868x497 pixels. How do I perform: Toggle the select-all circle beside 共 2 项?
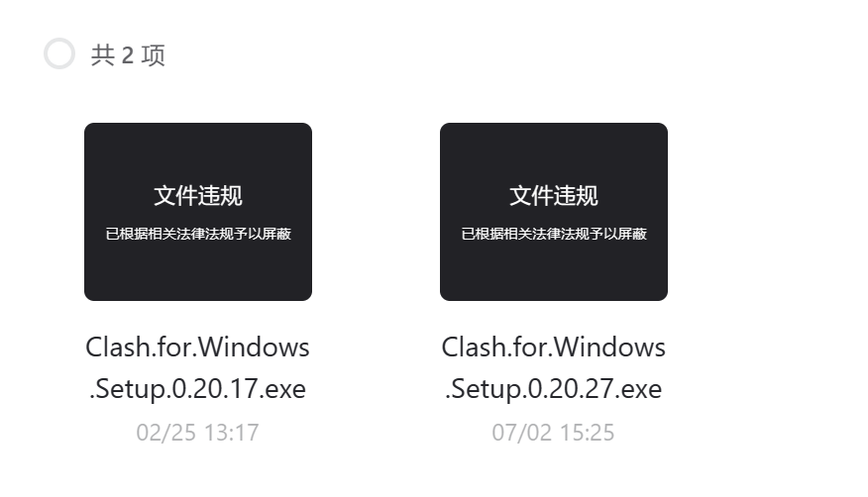pos(59,53)
